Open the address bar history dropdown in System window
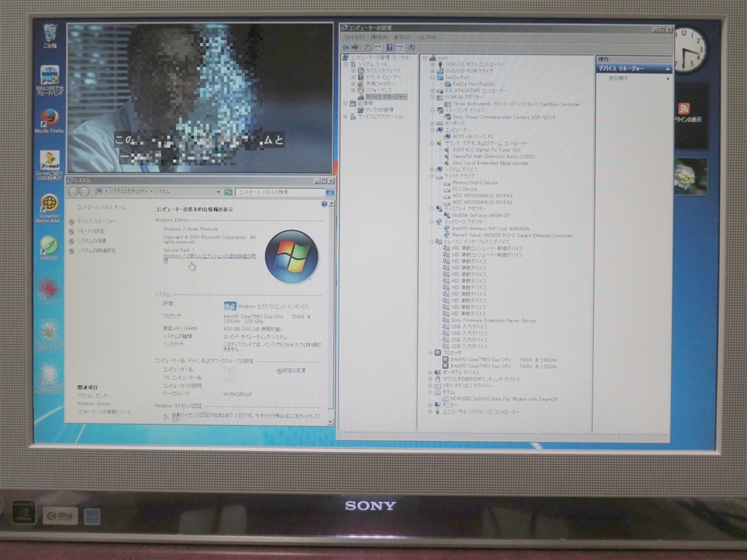Image resolution: width=747 pixels, height=560 pixels. pyautogui.click(x=218, y=192)
